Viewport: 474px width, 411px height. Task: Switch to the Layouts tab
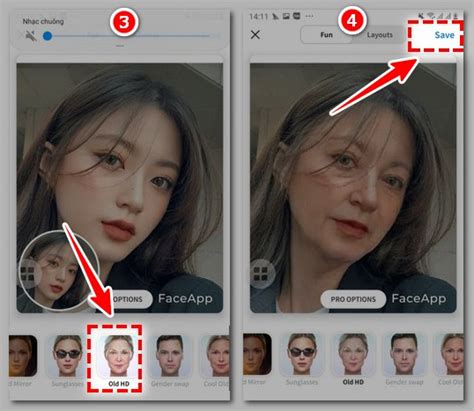380,35
